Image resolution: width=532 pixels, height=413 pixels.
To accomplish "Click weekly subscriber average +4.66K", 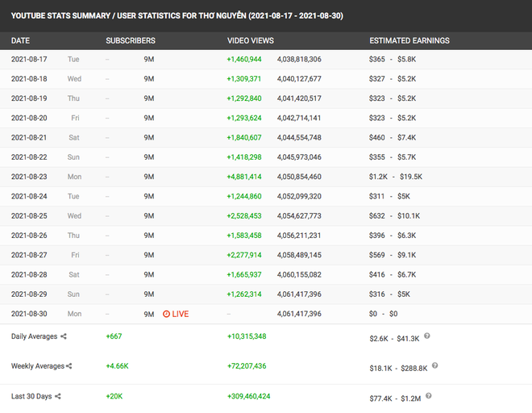I will pos(118,366).
